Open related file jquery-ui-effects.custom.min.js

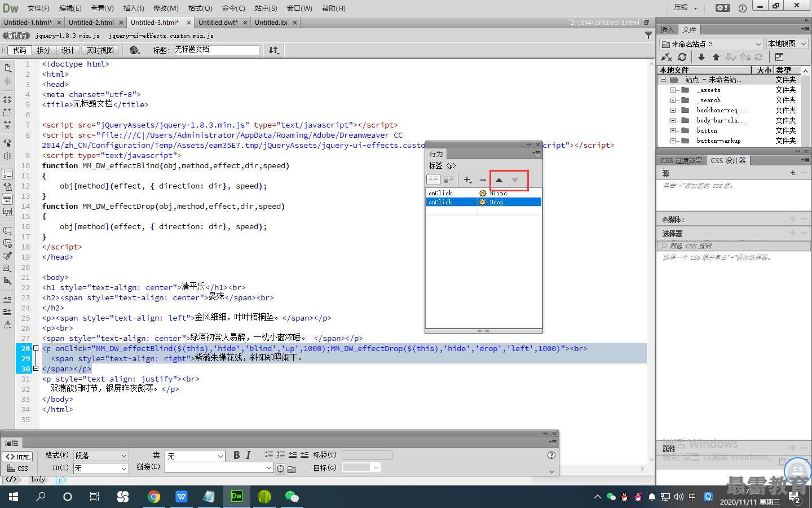click(x=161, y=36)
